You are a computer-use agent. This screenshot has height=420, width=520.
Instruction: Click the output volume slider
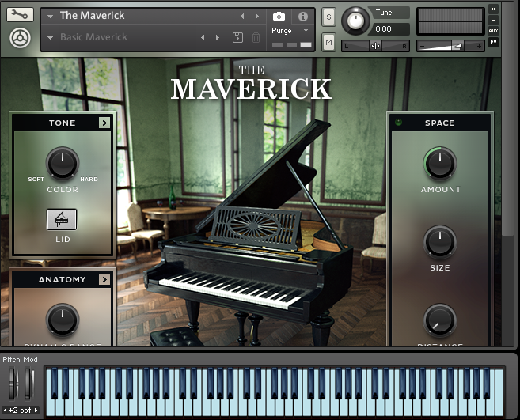coord(450,46)
